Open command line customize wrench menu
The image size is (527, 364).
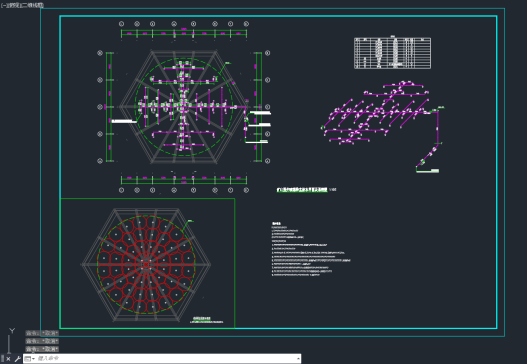point(17,359)
